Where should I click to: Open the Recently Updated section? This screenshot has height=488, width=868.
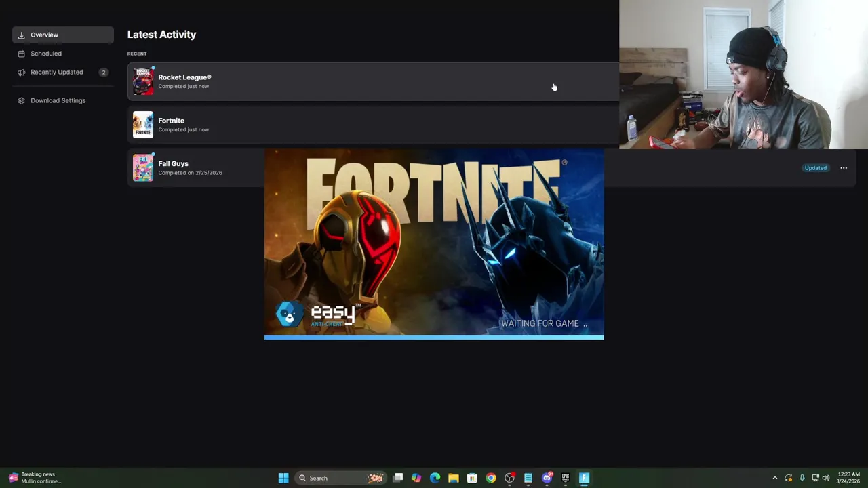click(x=63, y=72)
